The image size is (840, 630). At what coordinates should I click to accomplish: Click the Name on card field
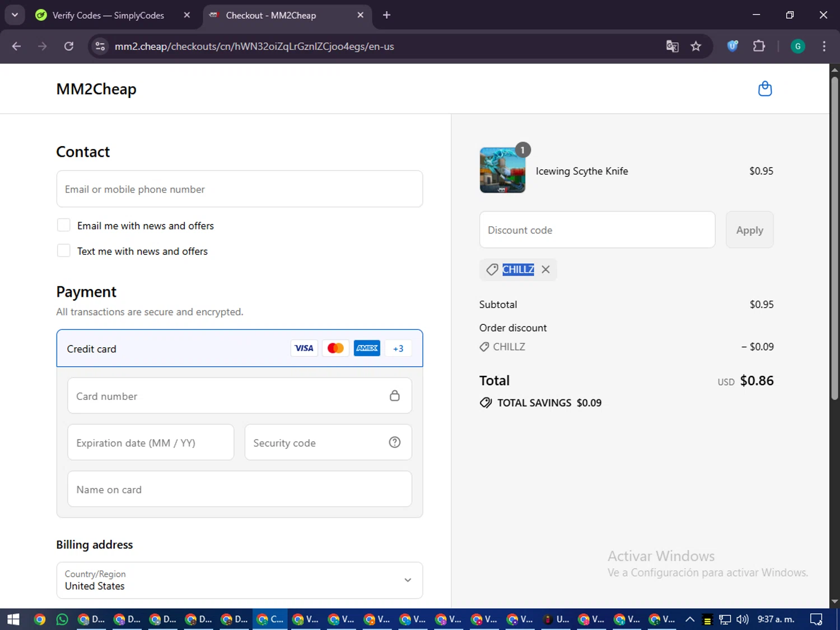[x=240, y=489]
